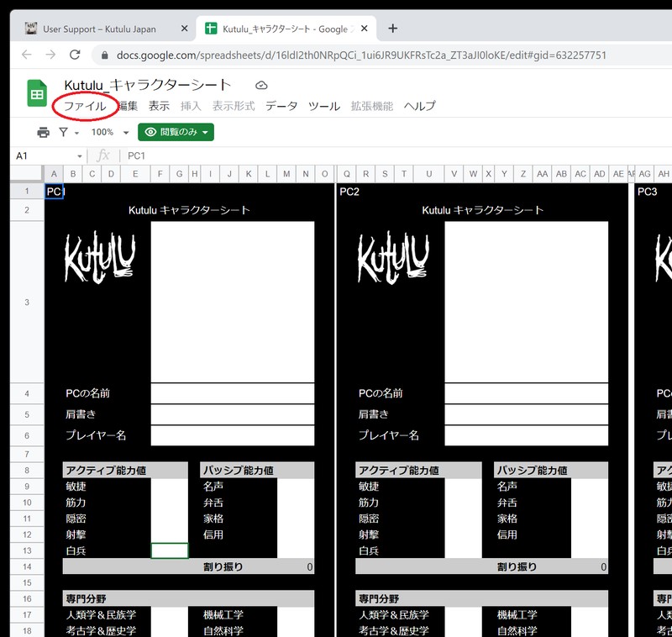Open the 表示 menu
The height and width of the screenshot is (637, 672).
[159, 107]
